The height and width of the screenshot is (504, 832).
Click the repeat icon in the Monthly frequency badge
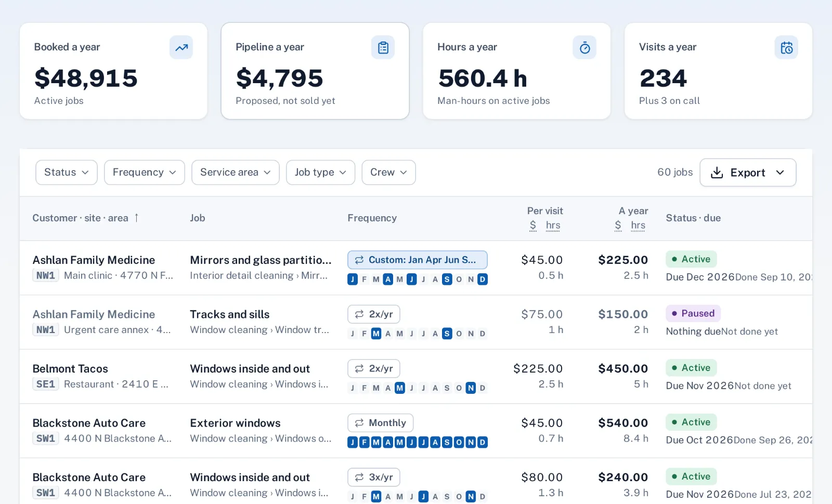pyautogui.click(x=359, y=423)
